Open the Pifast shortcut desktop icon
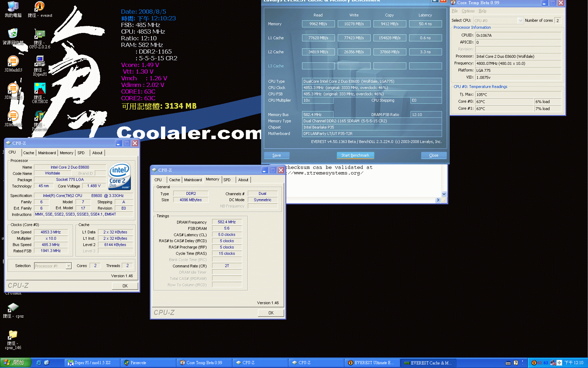This screenshot has height=368, width=588. point(40,121)
